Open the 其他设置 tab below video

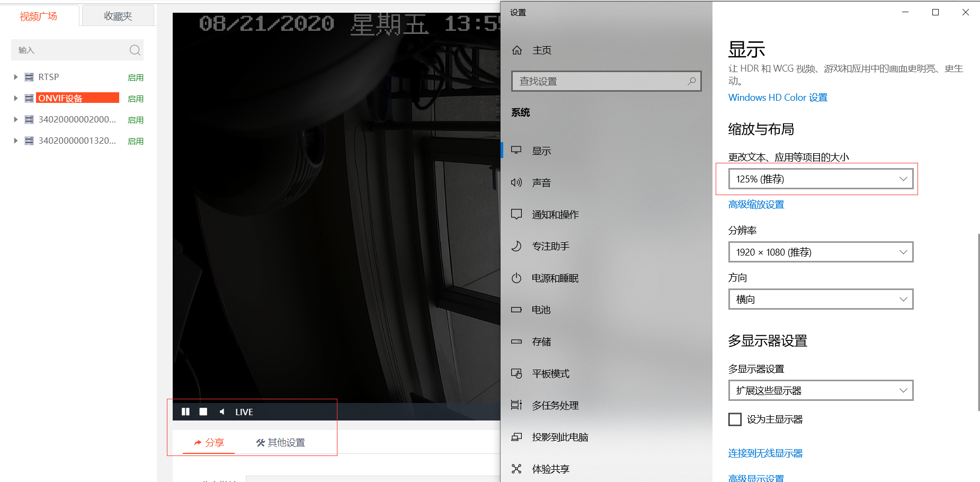coord(281,443)
